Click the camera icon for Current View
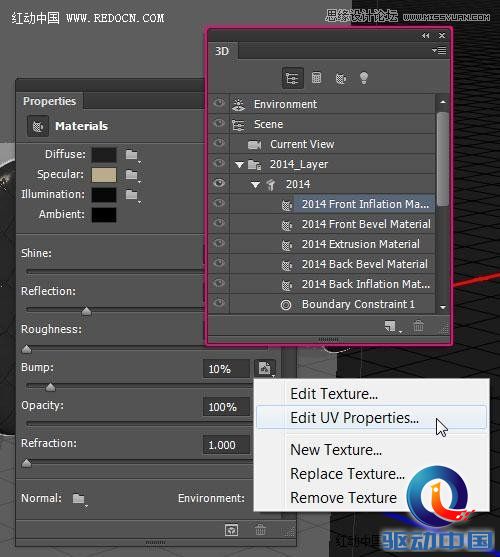The height and width of the screenshot is (557, 500). click(x=254, y=145)
